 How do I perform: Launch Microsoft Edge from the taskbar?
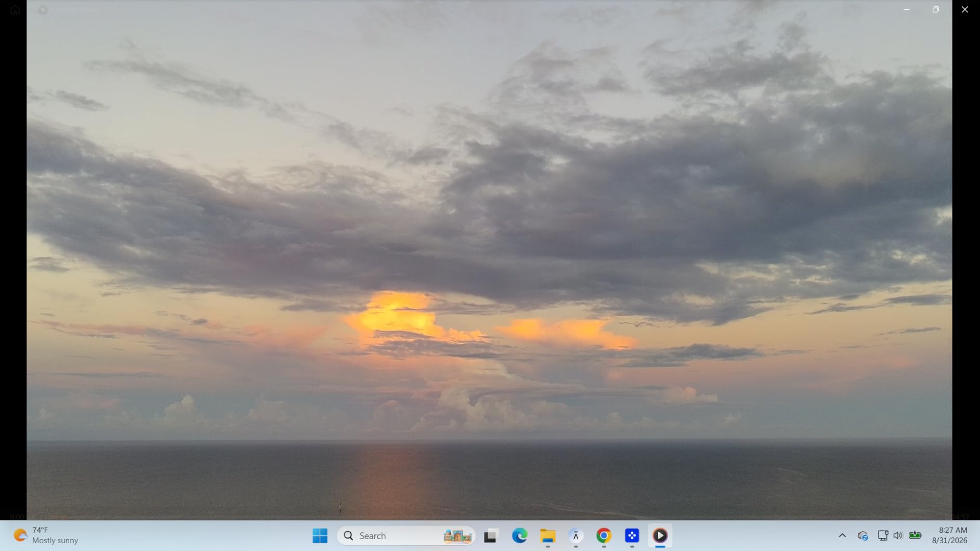point(519,535)
